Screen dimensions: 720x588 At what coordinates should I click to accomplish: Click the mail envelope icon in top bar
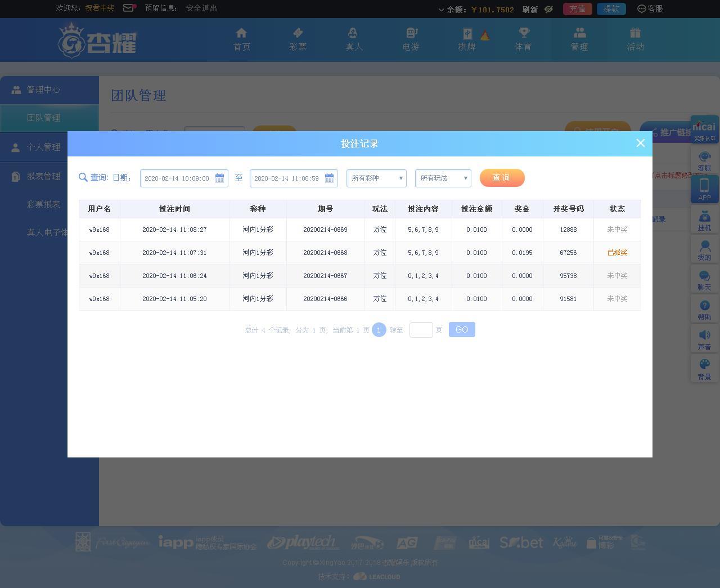(129, 8)
